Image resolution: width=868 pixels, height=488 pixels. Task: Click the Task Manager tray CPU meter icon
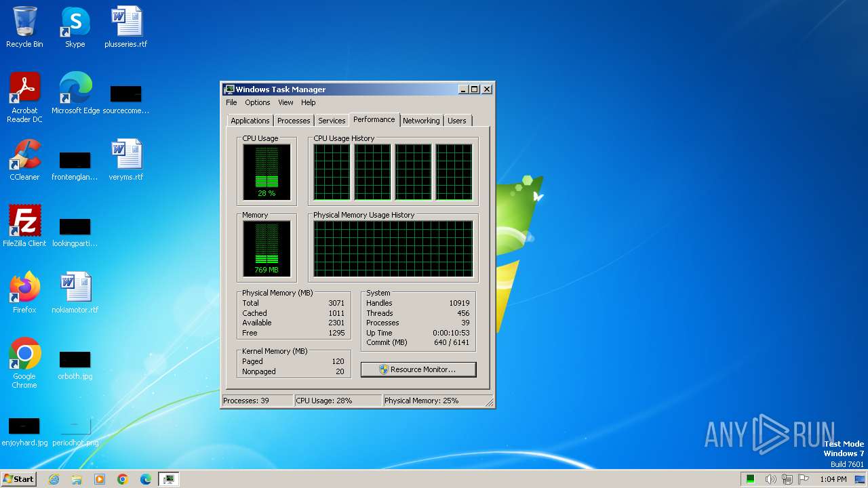coord(751,479)
